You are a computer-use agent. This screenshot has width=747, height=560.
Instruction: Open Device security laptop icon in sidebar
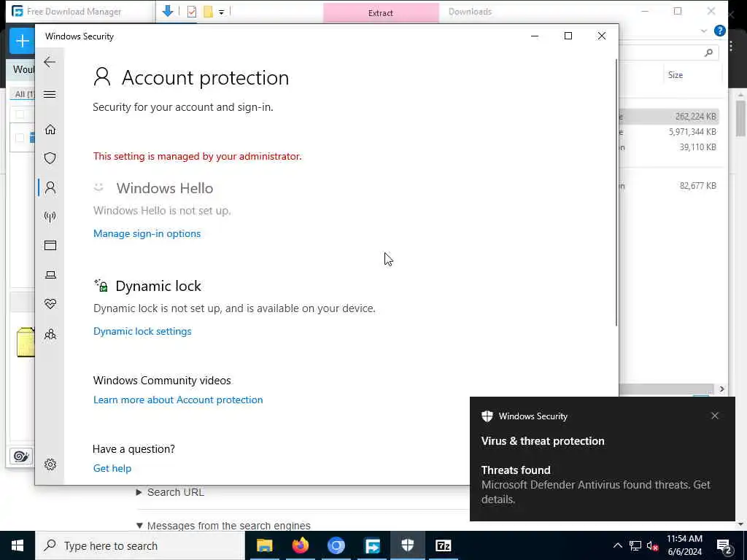(x=50, y=275)
